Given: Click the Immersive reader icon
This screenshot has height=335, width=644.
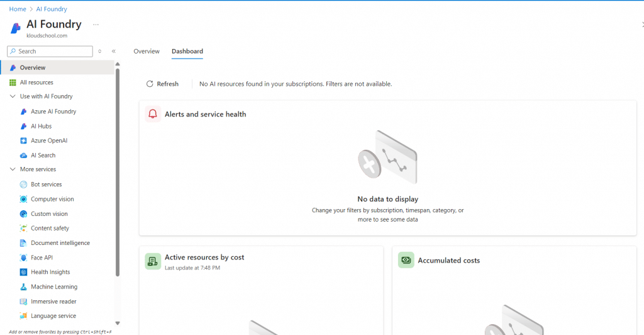Looking at the screenshot, I should coord(24,301).
